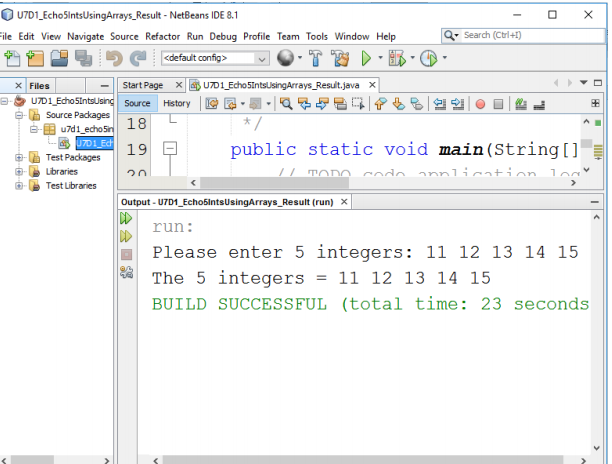Open the Forward history dropdown arrow in editor toolbar
The image size is (612, 464).
pyautogui.click(x=268, y=104)
